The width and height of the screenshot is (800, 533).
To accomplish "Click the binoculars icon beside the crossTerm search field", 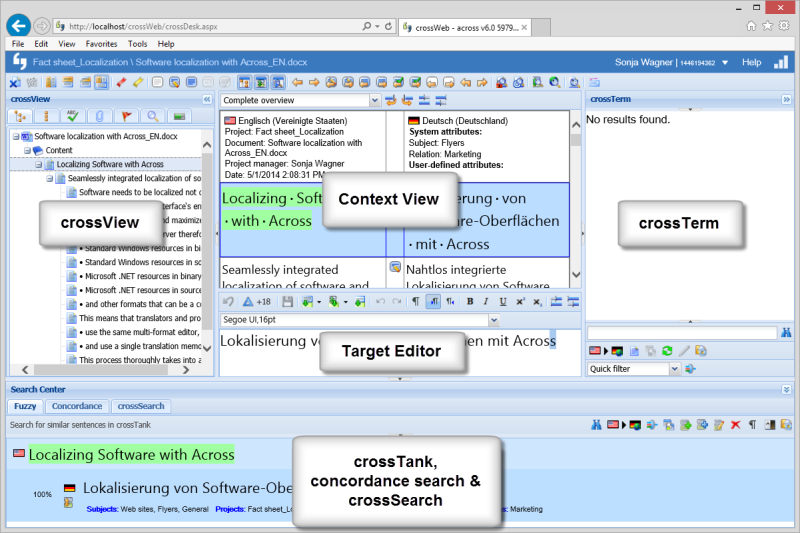I will click(x=786, y=333).
